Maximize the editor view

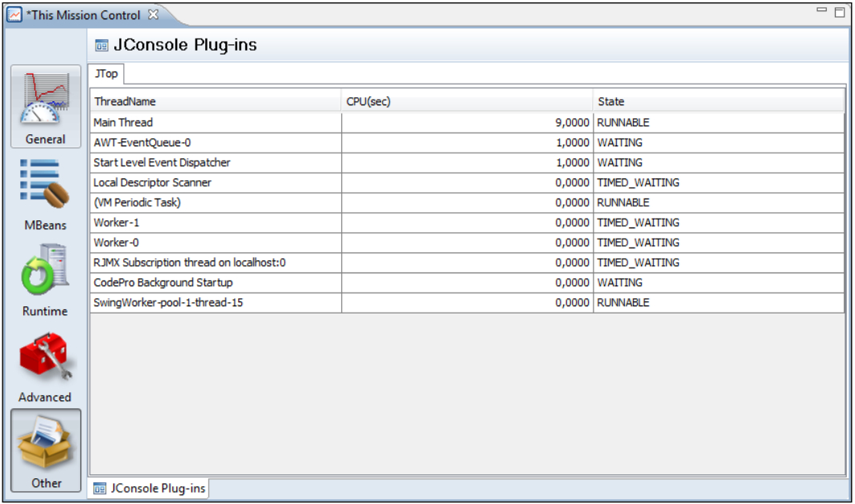pyautogui.click(x=839, y=12)
